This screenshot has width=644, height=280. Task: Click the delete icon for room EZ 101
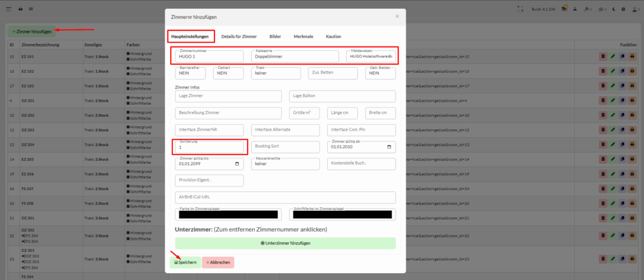pyautogui.click(x=603, y=56)
